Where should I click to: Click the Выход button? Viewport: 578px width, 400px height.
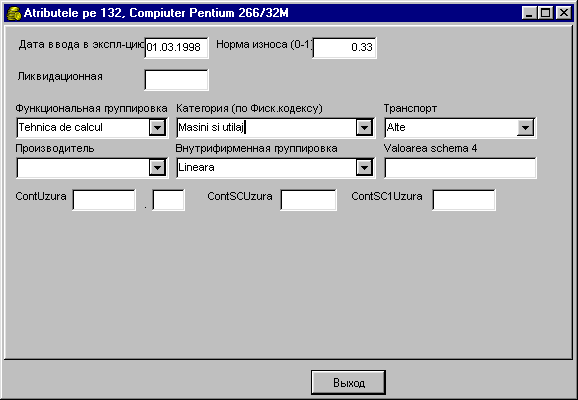click(x=348, y=383)
